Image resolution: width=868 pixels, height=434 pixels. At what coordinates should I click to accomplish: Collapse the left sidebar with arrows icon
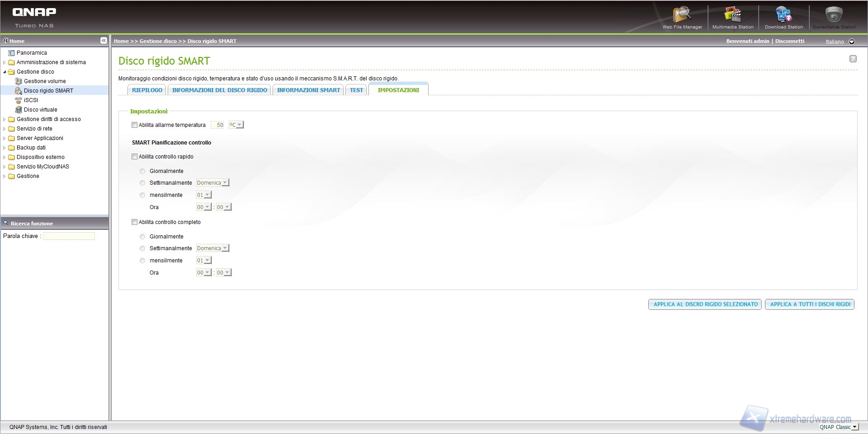click(104, 41)
